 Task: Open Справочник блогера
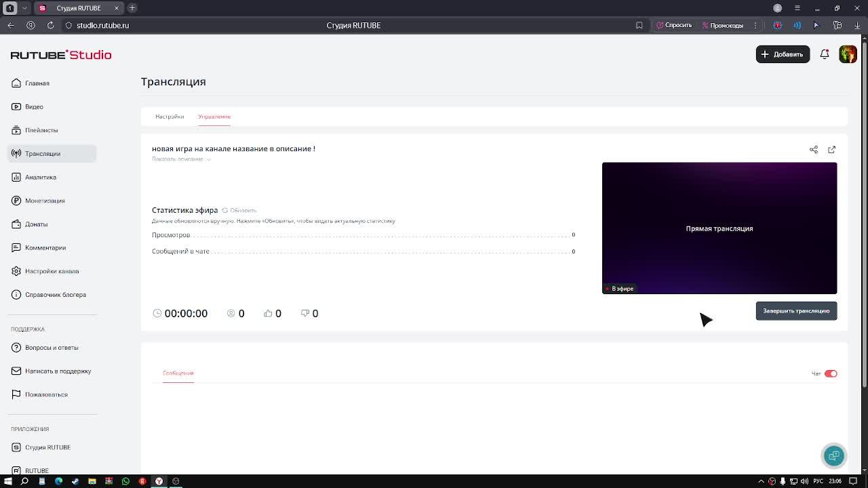pos(49,295)
